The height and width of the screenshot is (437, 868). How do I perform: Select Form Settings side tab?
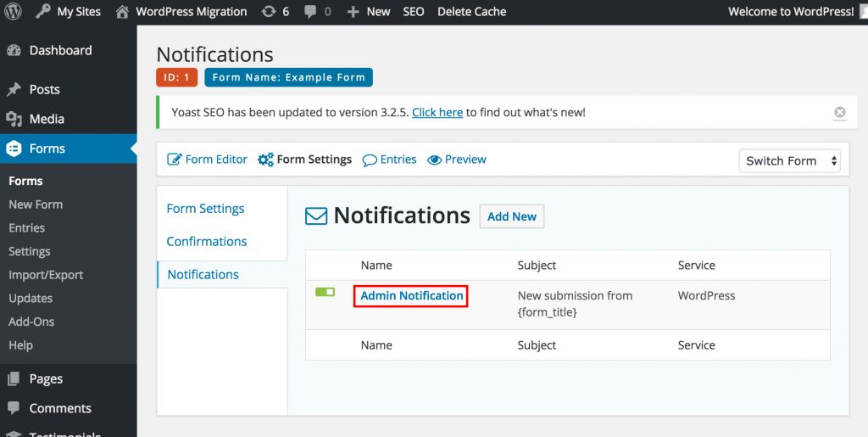coord(205,209)
